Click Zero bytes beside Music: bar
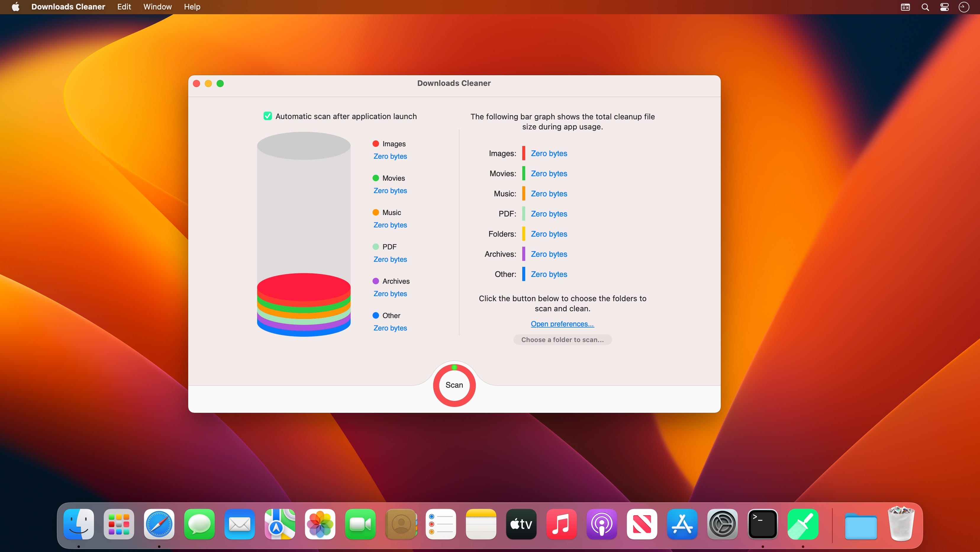980x552 pixels. 549,194
